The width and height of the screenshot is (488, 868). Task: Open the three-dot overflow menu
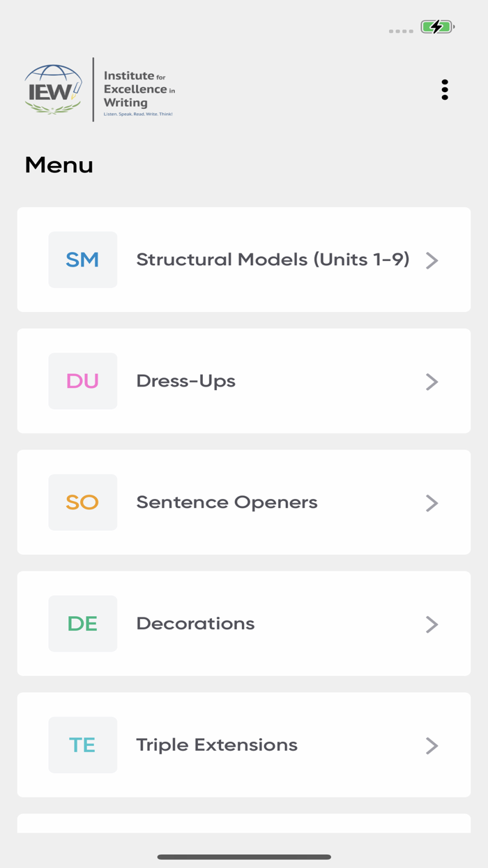445,89
